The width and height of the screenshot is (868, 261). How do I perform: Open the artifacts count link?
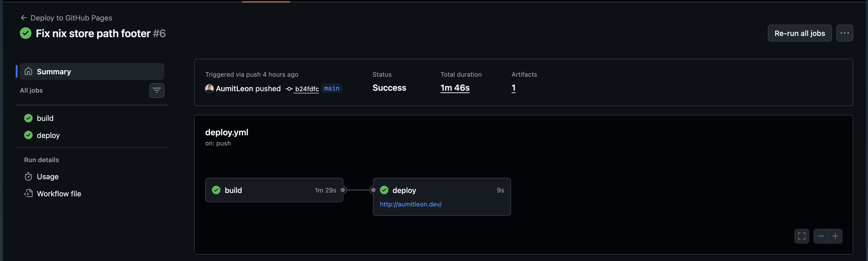513,88
